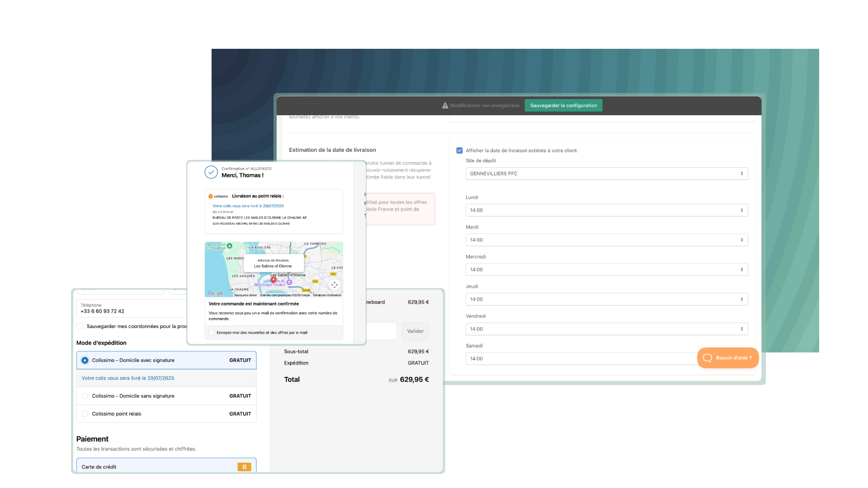
Task: Click the map fullscreen toggle icon
Action: 335,285
